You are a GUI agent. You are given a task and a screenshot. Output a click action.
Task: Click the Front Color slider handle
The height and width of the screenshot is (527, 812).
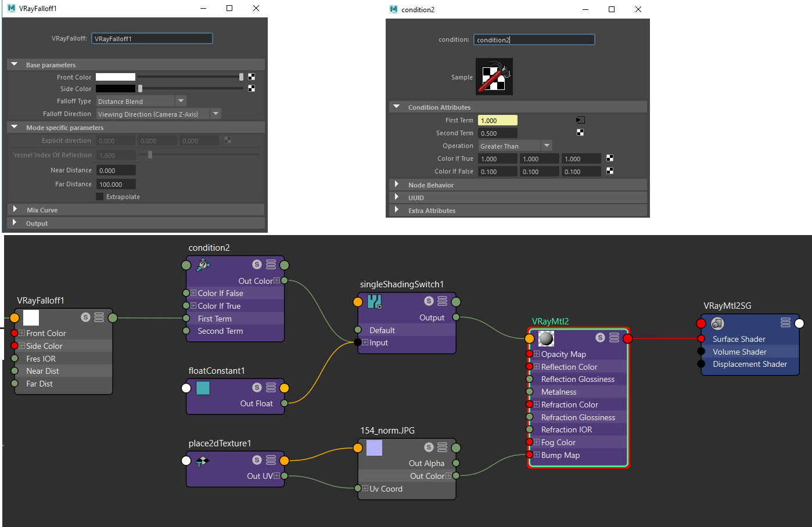[x=241, y=77]
